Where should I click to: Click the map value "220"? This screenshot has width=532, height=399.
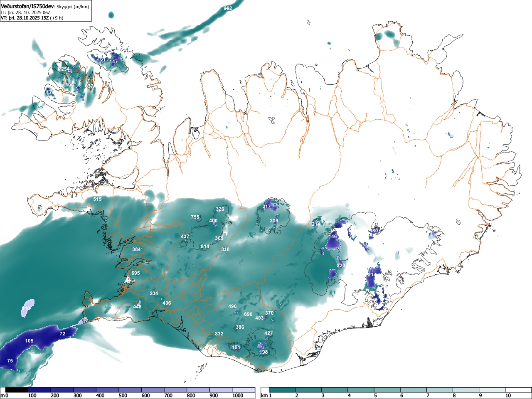pos(341,266)
